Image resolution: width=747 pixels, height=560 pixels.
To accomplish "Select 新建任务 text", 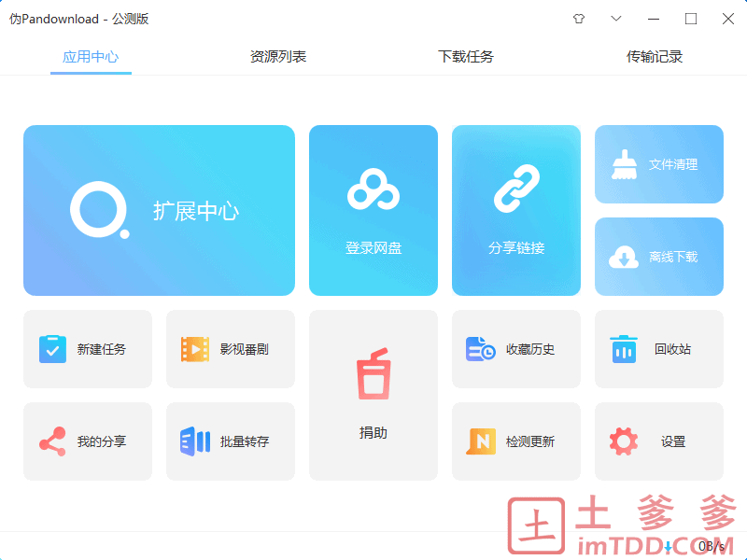I will point(102,349).
